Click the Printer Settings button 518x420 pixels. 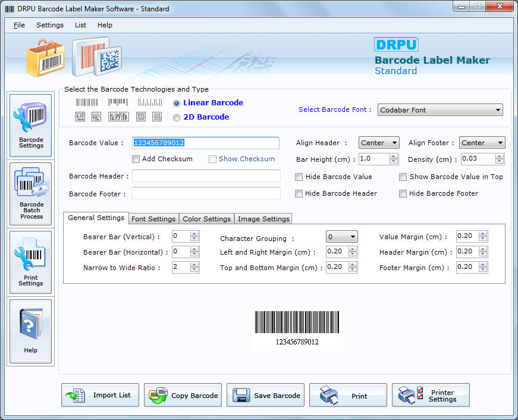point(431,395)
